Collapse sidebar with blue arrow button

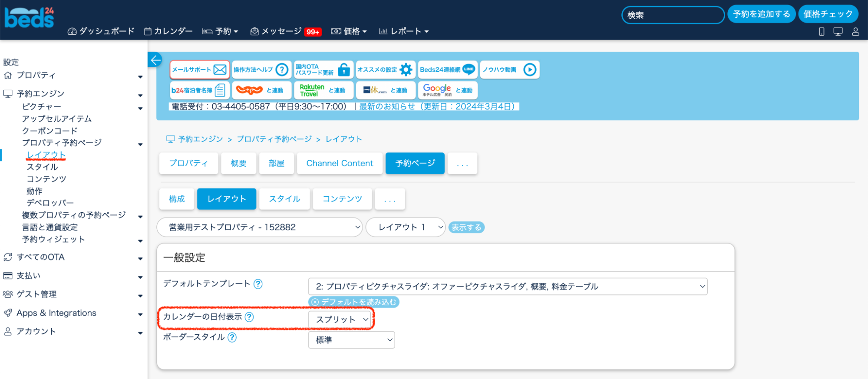coord(155,60)
